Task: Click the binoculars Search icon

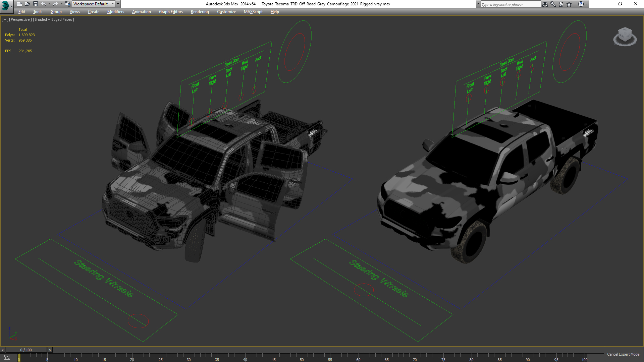Action: 545,4
